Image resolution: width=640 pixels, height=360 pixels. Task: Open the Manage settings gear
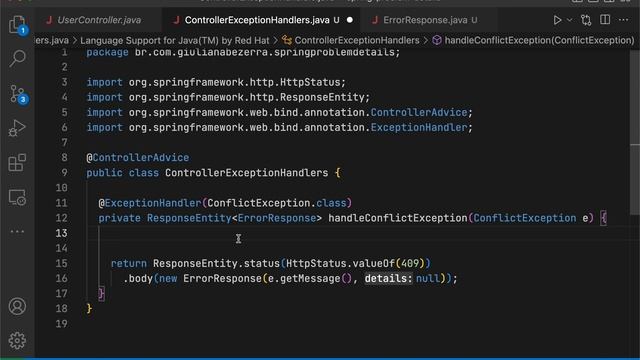(17, 340)
